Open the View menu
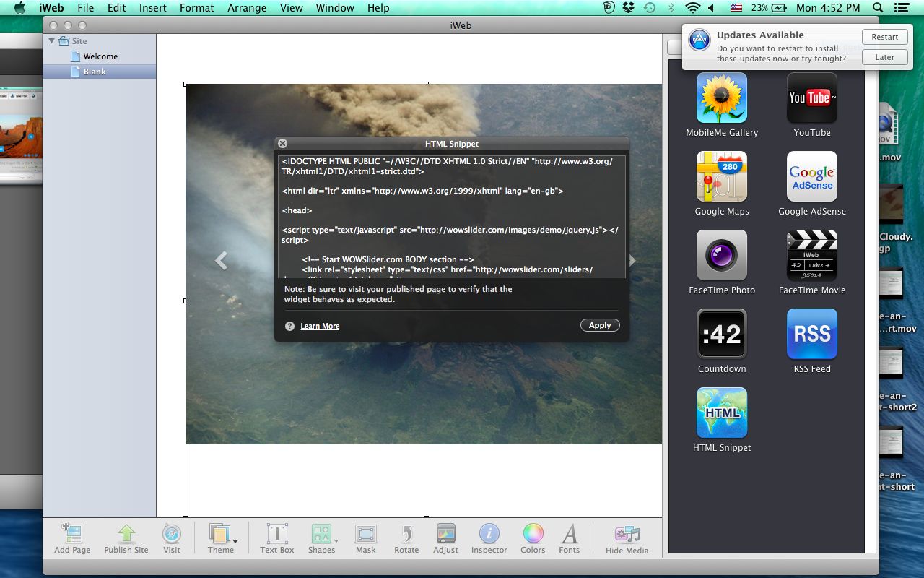This screenshot has width=924, height=578. (292, 8)
